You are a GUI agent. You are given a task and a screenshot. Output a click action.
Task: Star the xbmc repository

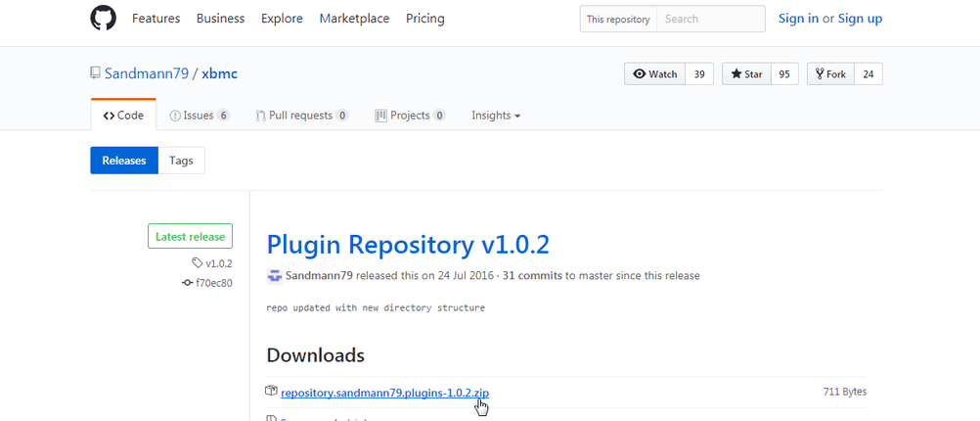tap(745, 74)
